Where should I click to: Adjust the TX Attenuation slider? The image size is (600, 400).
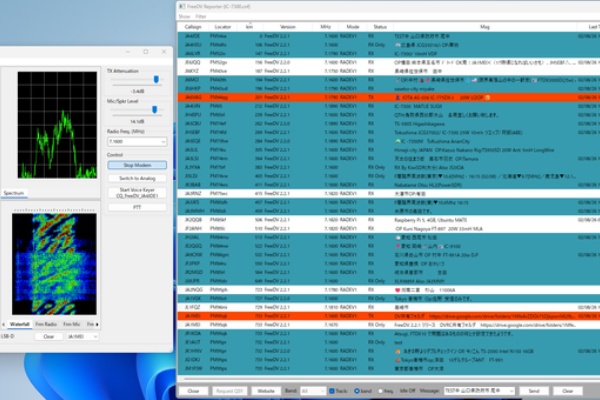tap(156, 79)
